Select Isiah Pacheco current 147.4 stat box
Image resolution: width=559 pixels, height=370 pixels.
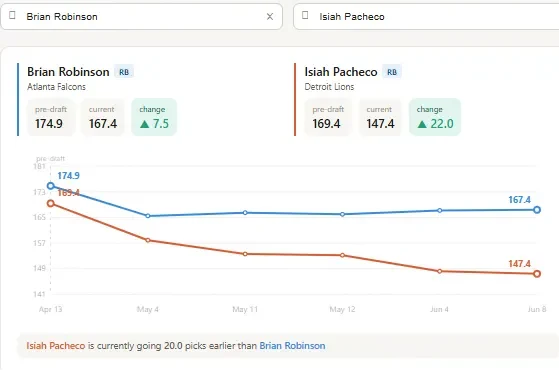click(380, 117)
